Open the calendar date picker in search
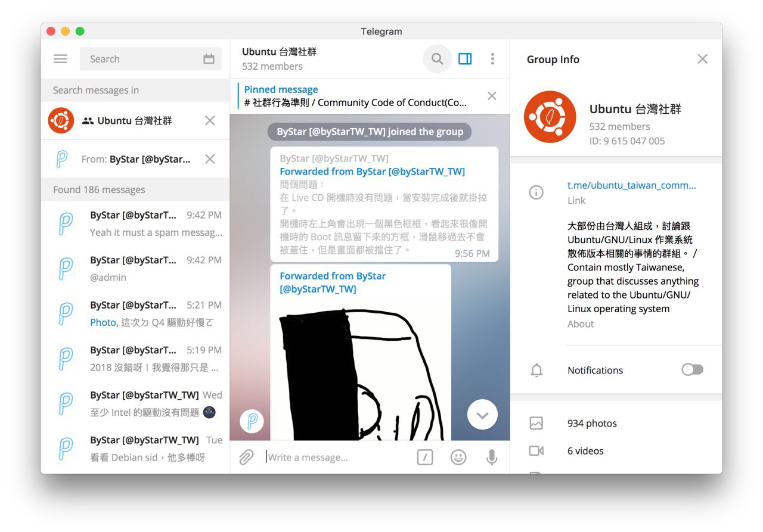Screen dimensions: 763x532 click(x=209, y=59)
